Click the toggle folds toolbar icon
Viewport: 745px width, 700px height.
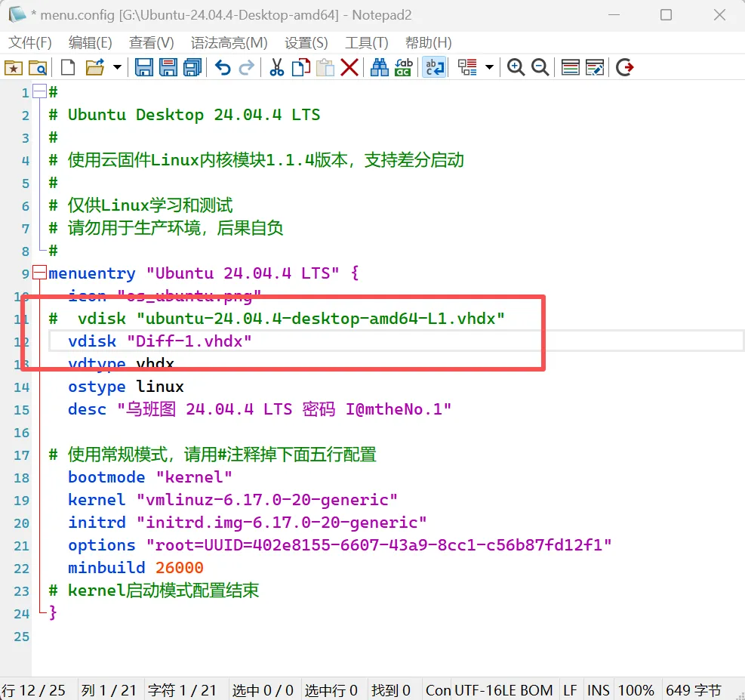point(467,67)
